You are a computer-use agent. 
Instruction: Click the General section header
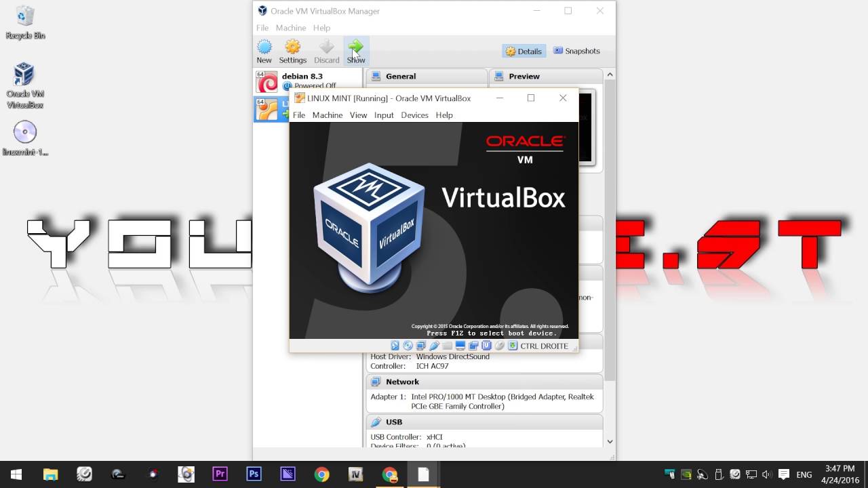(x=427, y=77)
